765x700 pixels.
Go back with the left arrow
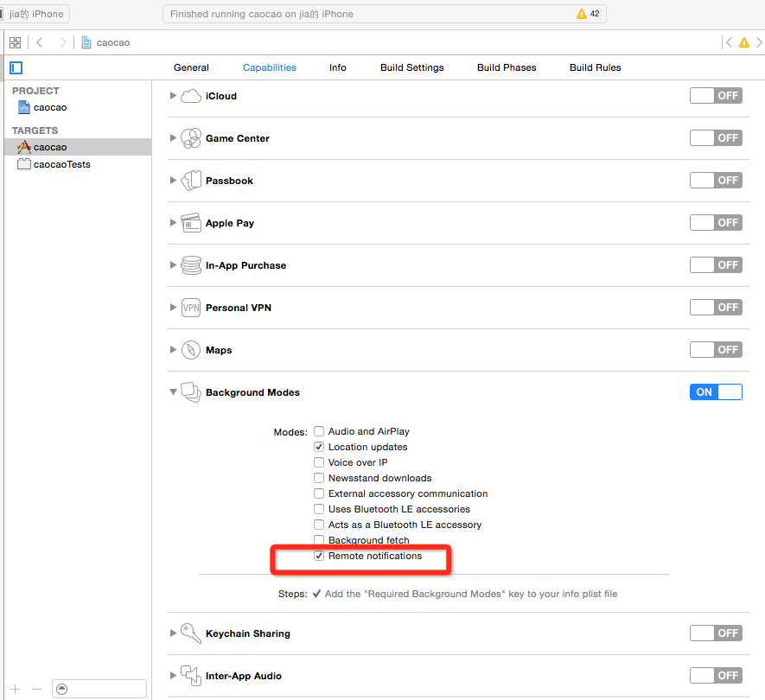pos(40,42)
